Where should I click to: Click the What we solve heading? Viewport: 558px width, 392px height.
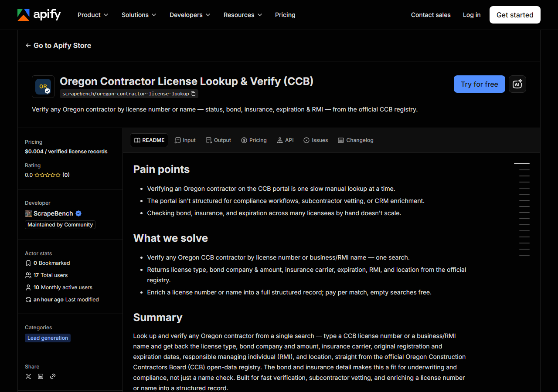click(170, 238)
